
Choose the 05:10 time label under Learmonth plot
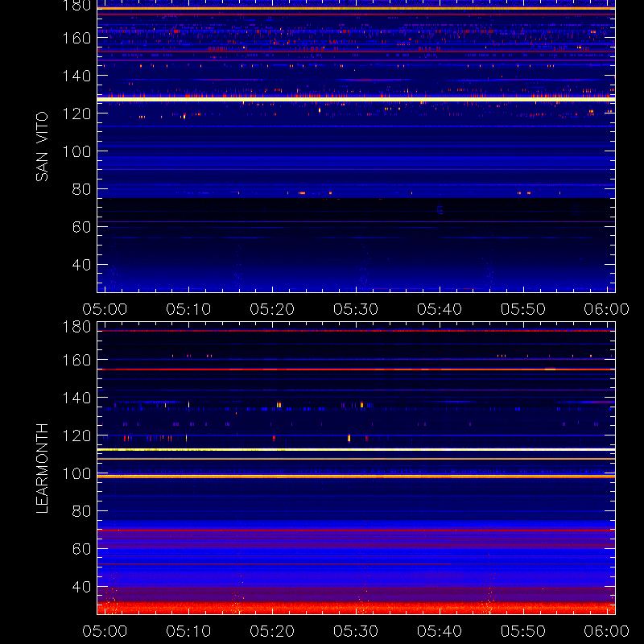[188, 631]
